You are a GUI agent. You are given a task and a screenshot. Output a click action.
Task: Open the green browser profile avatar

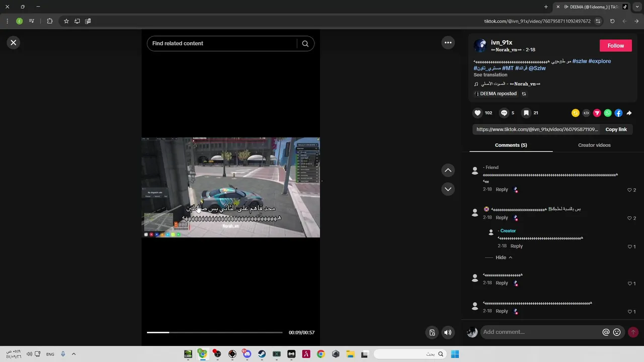point(19,21)
